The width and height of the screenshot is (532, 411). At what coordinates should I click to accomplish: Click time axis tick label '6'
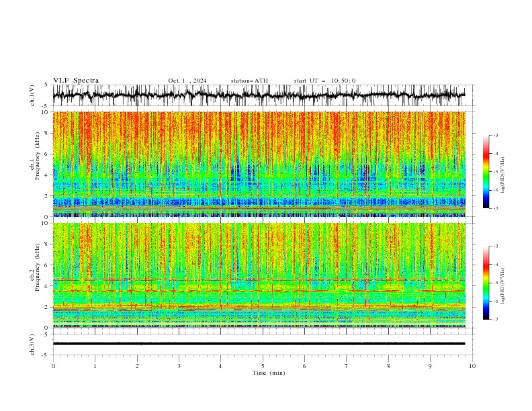(304, 366)
